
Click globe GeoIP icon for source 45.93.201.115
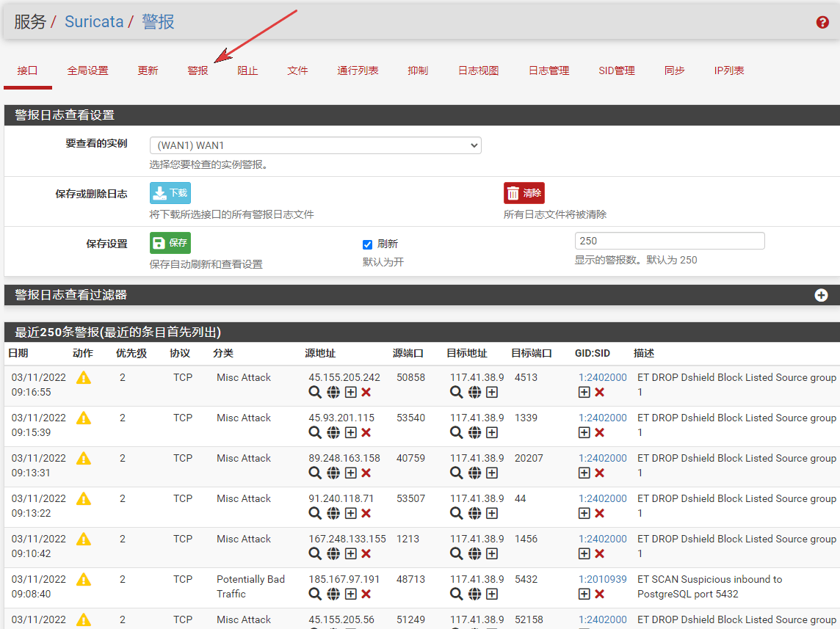333,433
